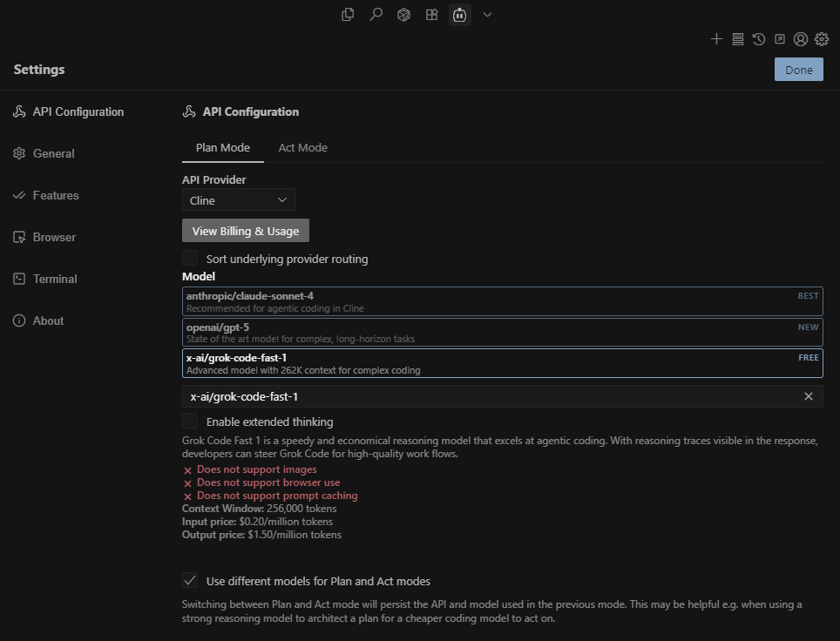
Task: Click the BEST badge on claude-sonnet-4
Action: 808,295
